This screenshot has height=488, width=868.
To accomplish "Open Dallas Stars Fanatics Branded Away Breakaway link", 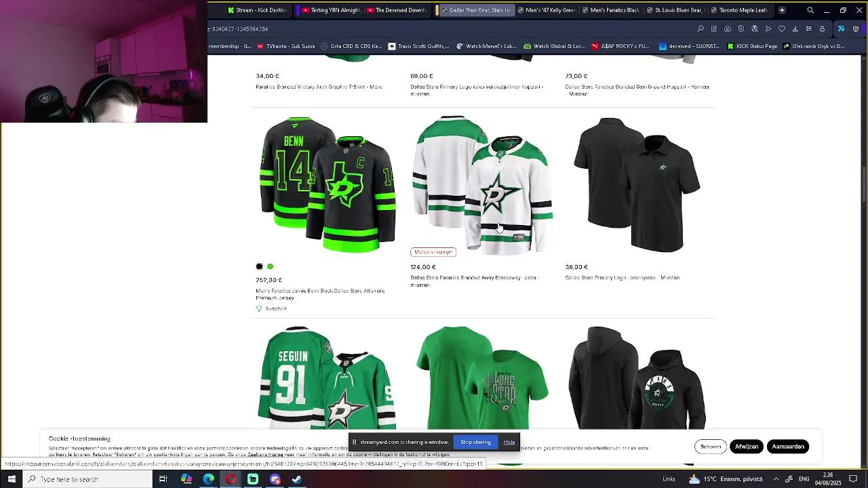I will coord(475,281).
